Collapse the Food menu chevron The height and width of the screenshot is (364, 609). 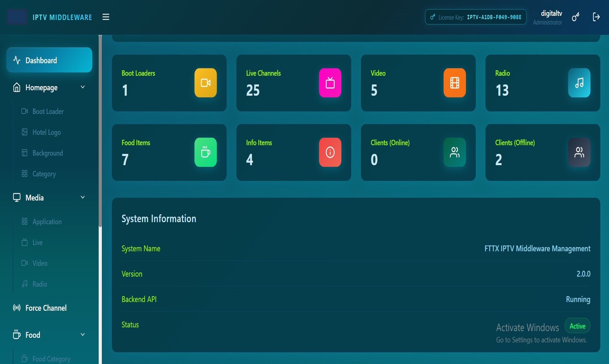click(x=83, y=334)
